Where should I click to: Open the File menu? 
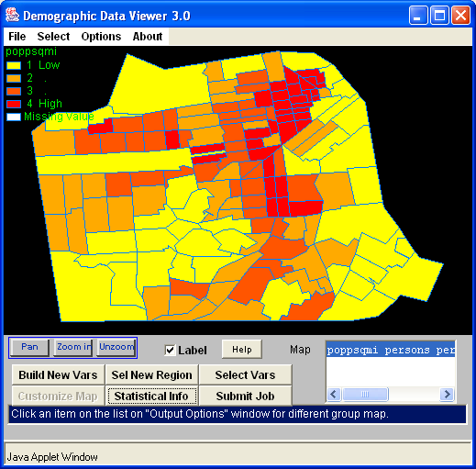point(17,37)
